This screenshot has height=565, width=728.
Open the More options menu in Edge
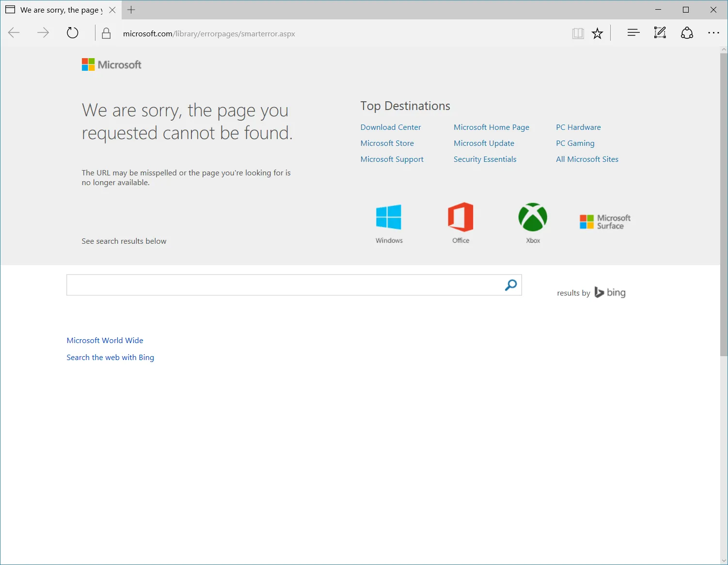(713, 32)
